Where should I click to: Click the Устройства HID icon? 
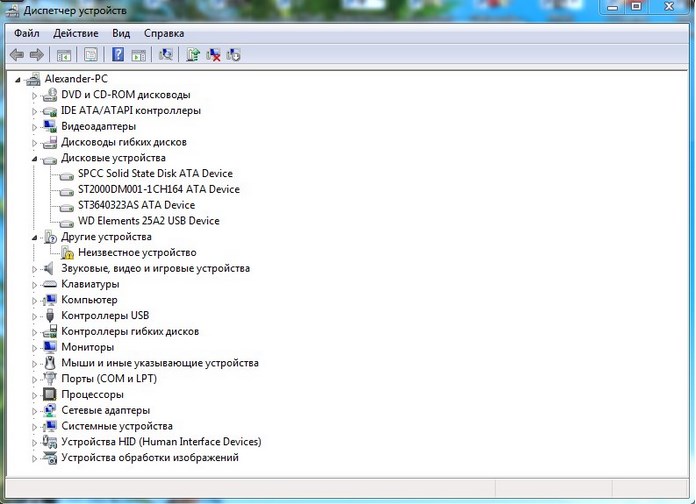(50, 441)
